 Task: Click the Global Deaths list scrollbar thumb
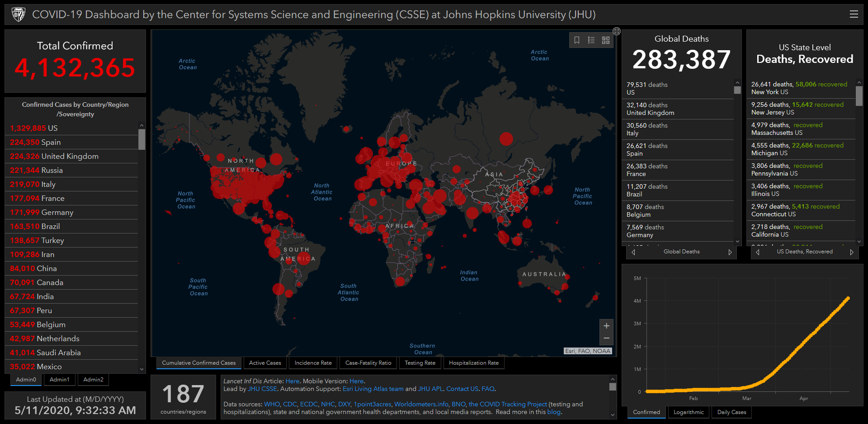[x=737, y=90]
